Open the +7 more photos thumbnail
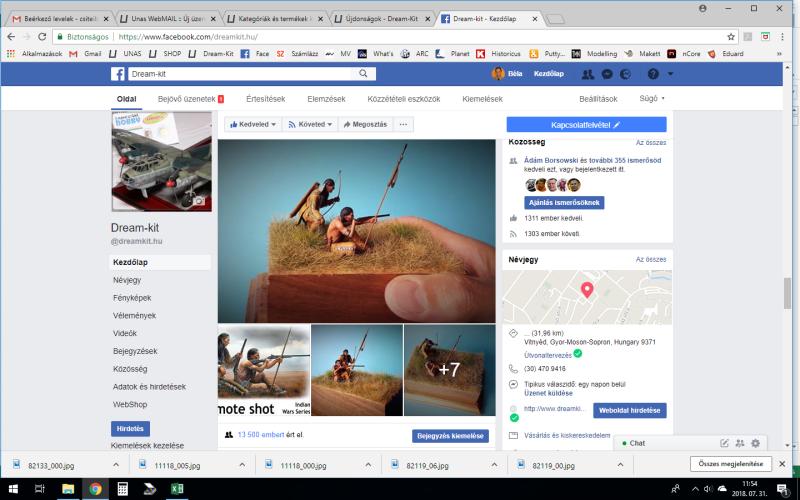Image resolution: width=800 pixels, height=500 pixels. tap(449, 369)
